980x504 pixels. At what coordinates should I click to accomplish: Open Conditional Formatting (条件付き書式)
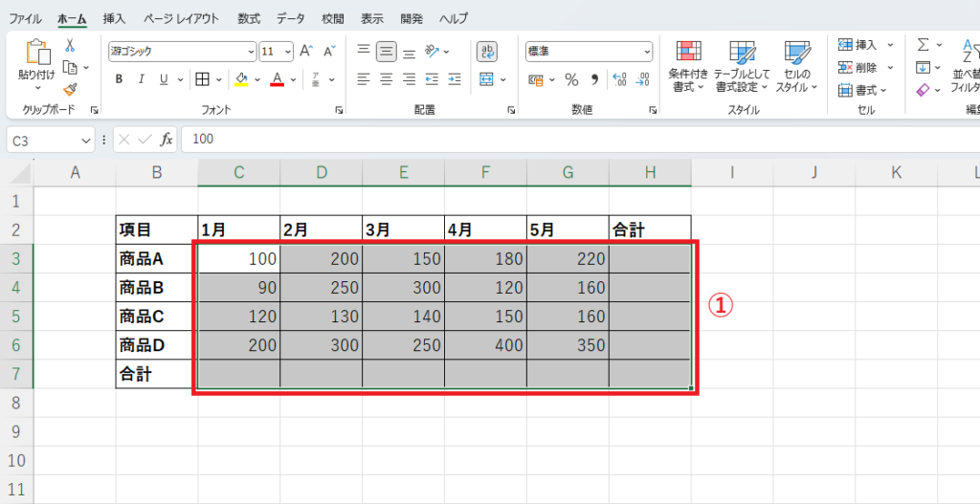[x=688, y=66]
